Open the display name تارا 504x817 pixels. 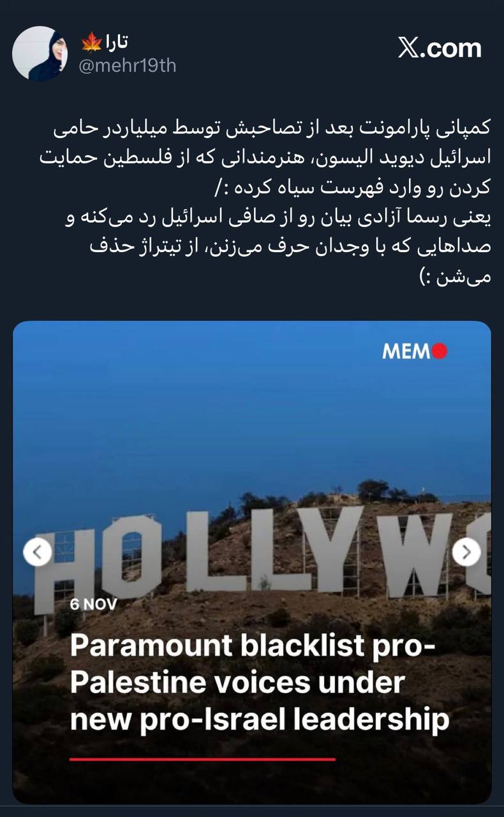pyautogui.click(x=116, y=43)
